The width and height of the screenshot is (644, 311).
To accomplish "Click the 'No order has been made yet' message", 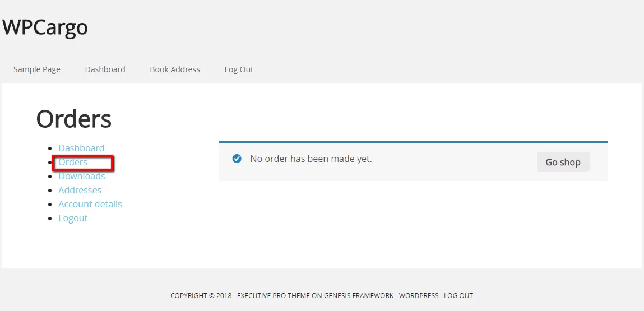I will (311, 159).
